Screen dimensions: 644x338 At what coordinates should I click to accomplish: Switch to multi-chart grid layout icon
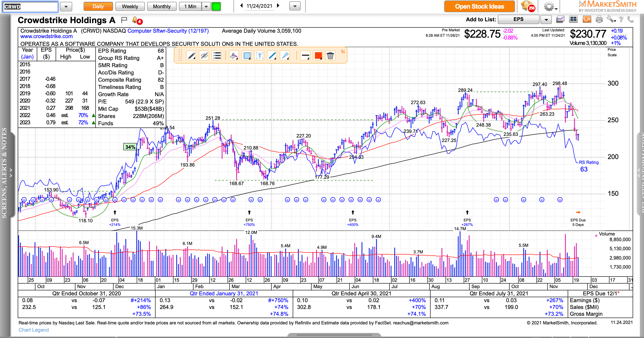[x=573, y=19]
